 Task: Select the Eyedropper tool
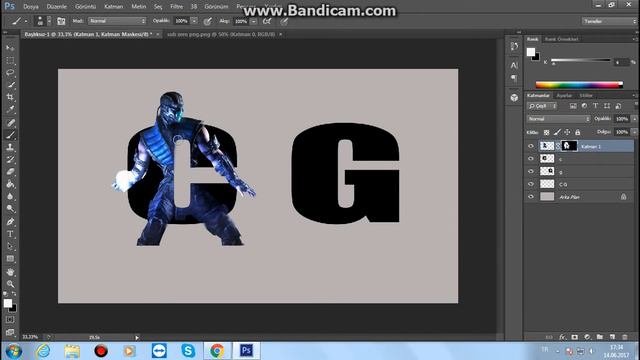pos(10,109)
